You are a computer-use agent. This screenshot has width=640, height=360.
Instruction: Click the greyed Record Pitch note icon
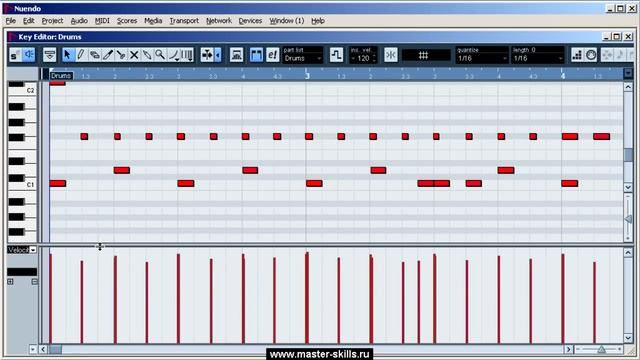click(x=620, y=55)
